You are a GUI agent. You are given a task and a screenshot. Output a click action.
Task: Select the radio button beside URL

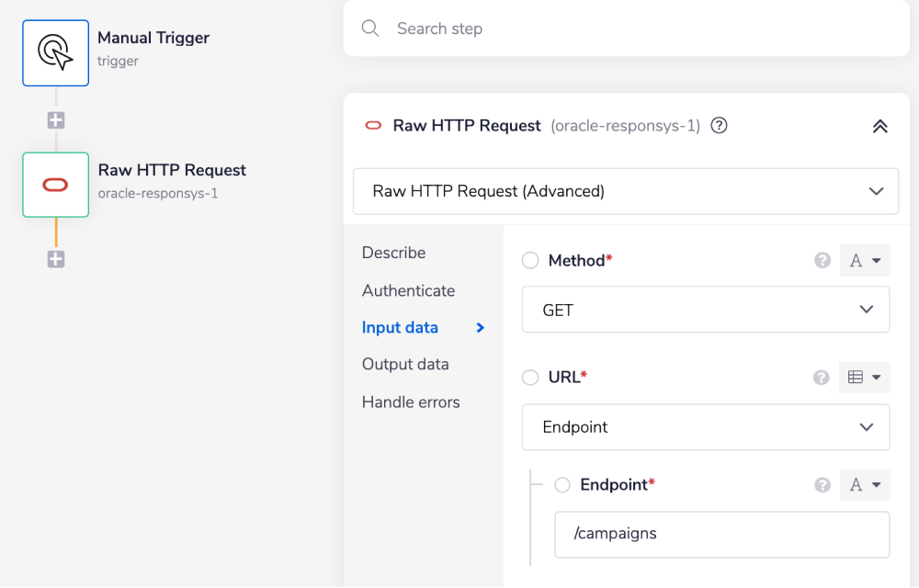530,377
